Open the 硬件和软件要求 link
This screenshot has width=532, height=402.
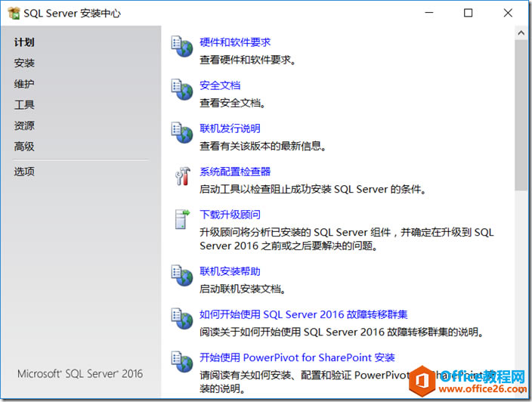click(235, 42)
